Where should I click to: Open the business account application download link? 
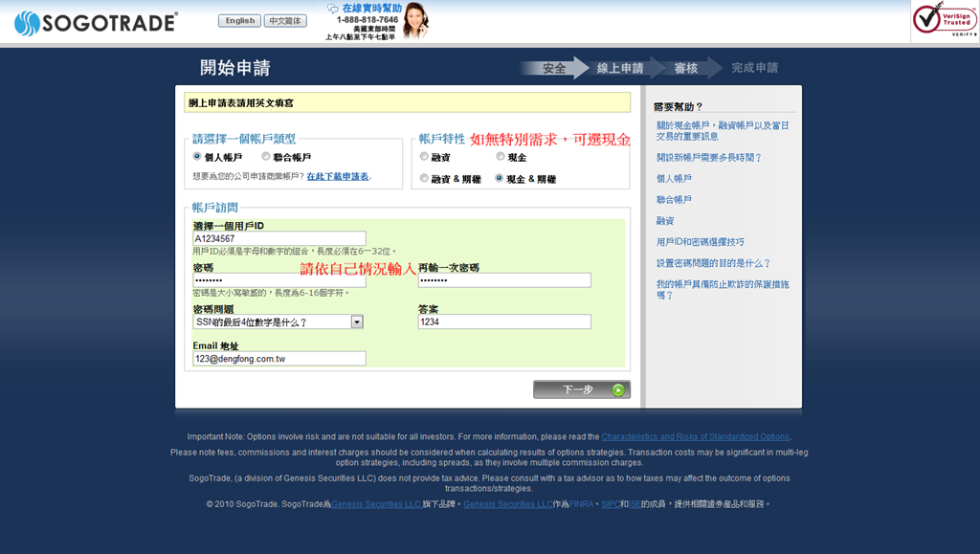[x=338, y=177]
